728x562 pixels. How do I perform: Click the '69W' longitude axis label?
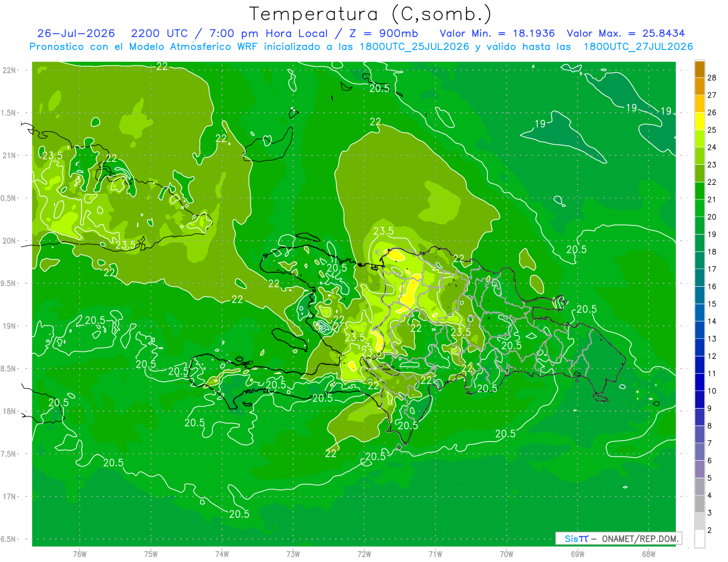(577, 554)
